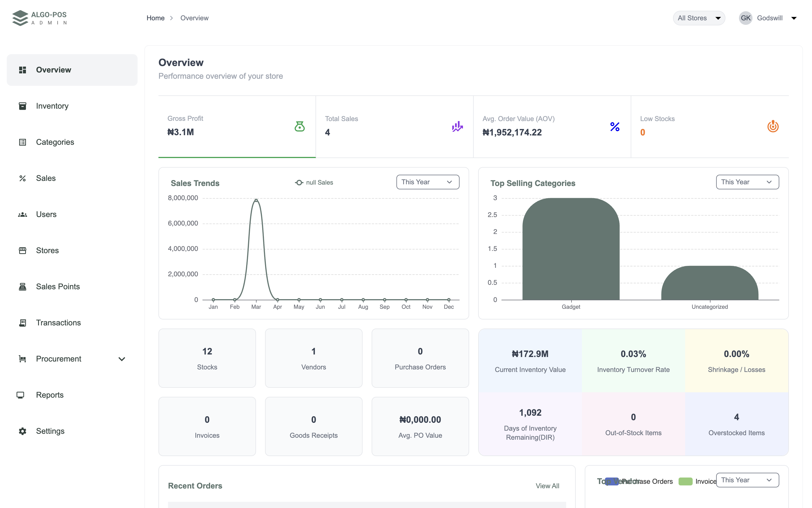The width and height of the screenshot is (812, 508).
Task: Click the Avg. PO Value card
Action: point(420,426)
